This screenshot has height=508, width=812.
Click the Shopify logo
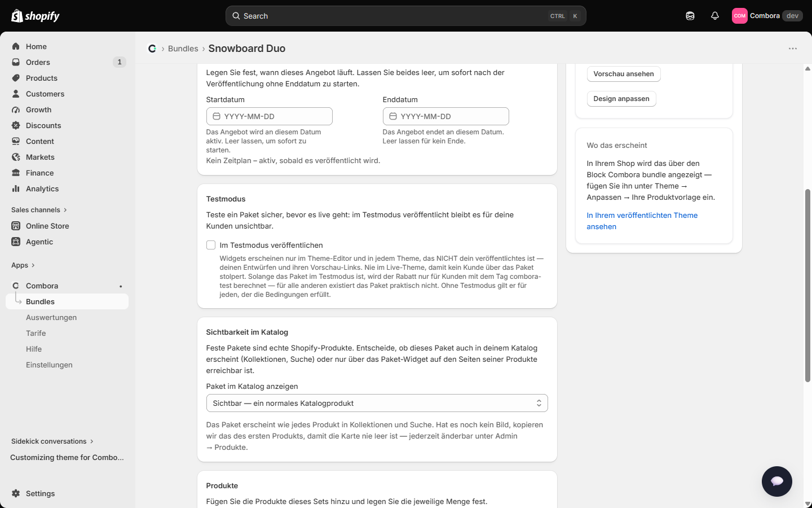[36, 16]
